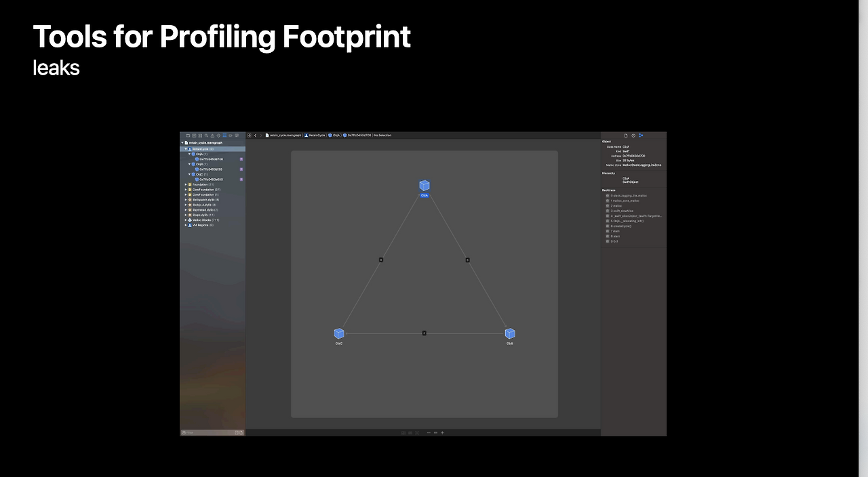Viewport: 868px width, 477px height.
Task: Select the ObjA cube node in graph
Action: coord(425,186)
